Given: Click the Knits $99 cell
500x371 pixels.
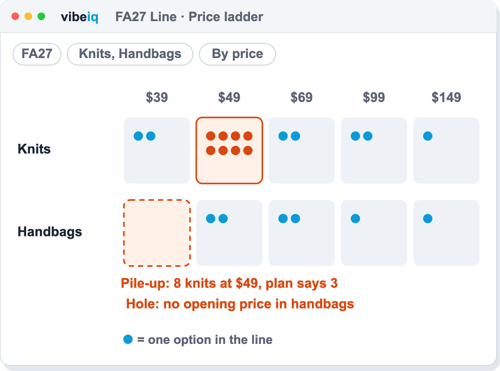Looking at the screenshot, I should coord(374,150).
